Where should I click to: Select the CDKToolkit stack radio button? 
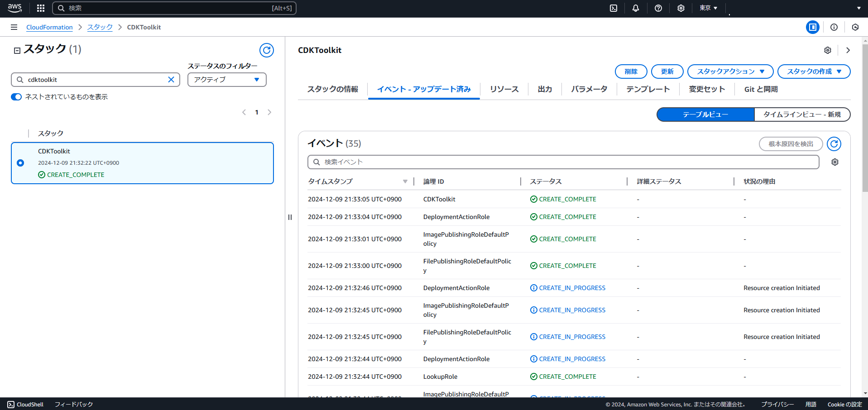coord(20,163)
